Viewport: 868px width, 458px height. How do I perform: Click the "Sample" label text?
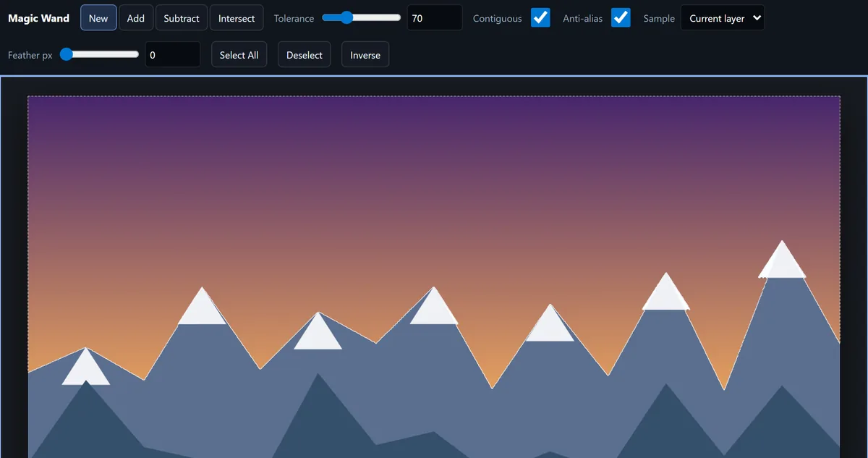click(x=659, y=19)
